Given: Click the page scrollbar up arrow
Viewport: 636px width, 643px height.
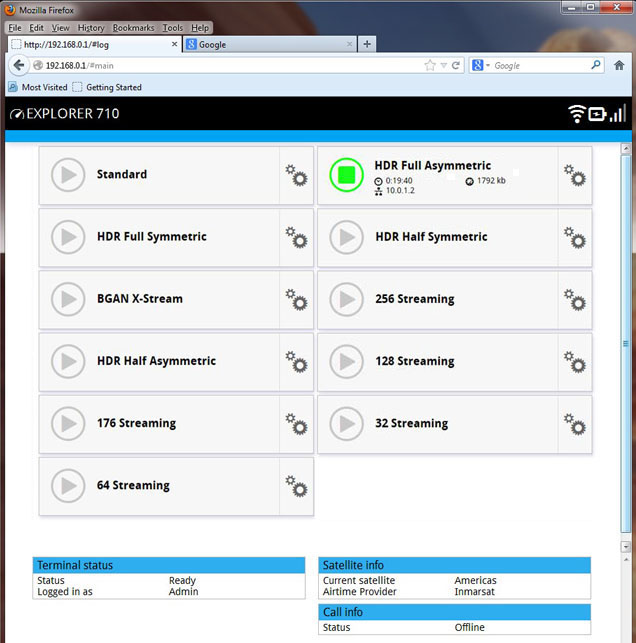Looking at the screenshot, I should click(x=626, y=148).
